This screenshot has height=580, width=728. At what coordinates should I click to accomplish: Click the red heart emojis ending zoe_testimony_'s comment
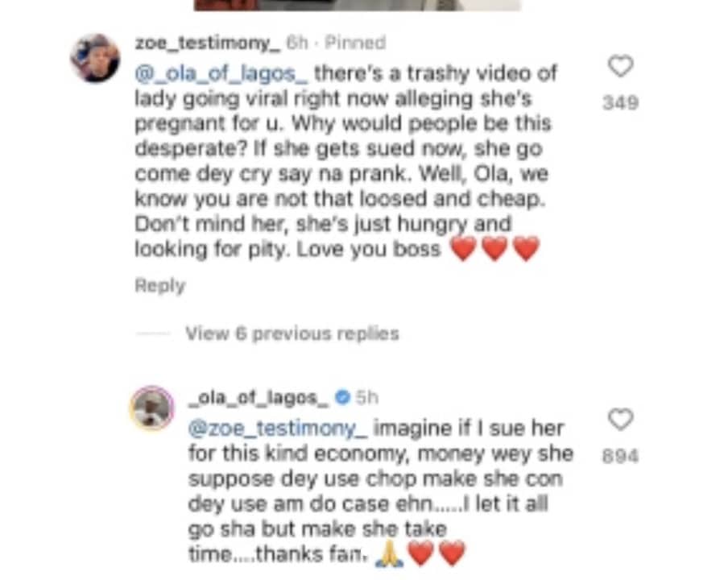click(x=495, y=248)
